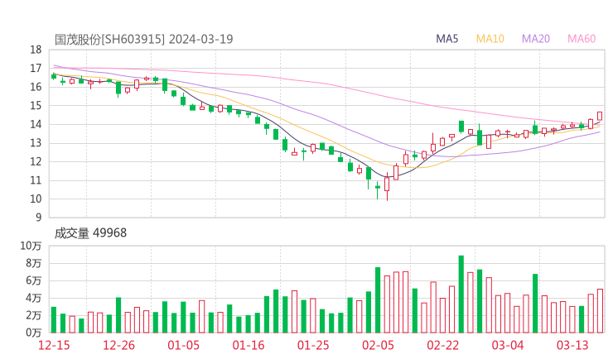Screen dimensions: 613x364
Task: Click the 6万 volume axis label
Action: pyautogui.click(x=34, y=280)
